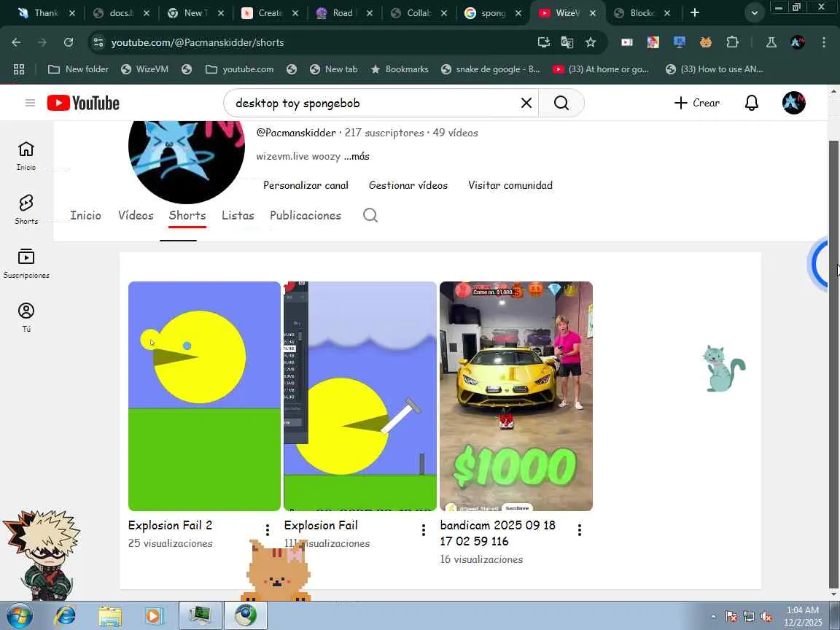Open Shorts in left sidebar
The image size is (840, 630).
tap(26, 209)
